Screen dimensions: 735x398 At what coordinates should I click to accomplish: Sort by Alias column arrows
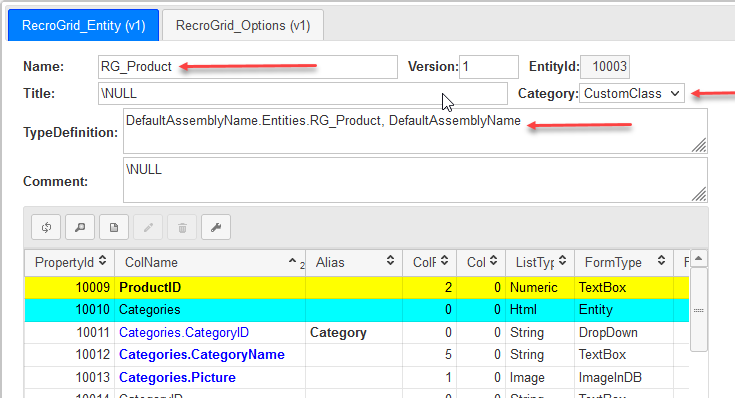tap(390, 261)
